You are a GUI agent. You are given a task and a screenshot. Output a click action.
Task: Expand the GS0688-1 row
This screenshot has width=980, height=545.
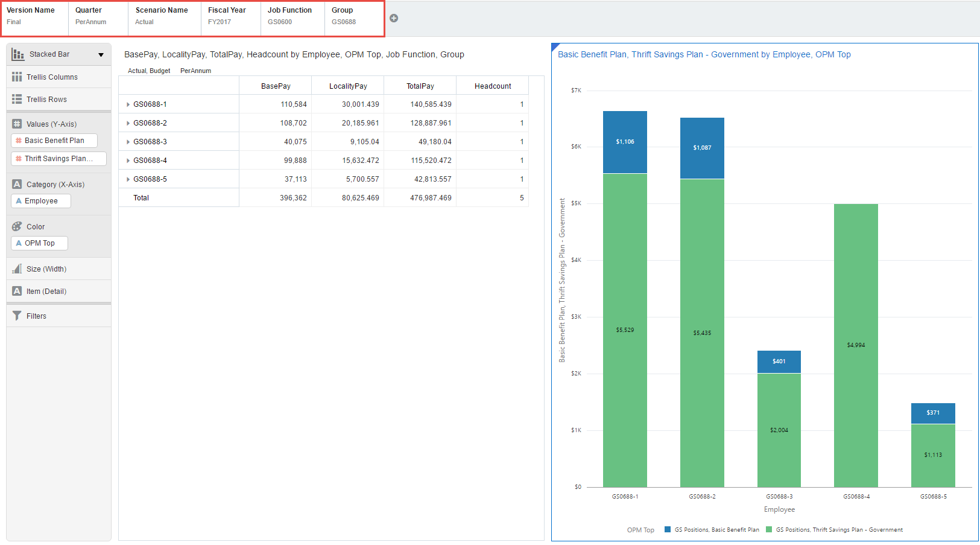point(128,104)
